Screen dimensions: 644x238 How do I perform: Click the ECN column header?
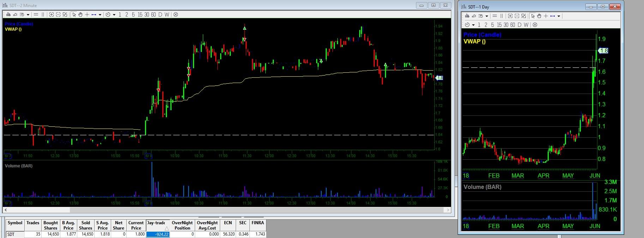(228, 225)
